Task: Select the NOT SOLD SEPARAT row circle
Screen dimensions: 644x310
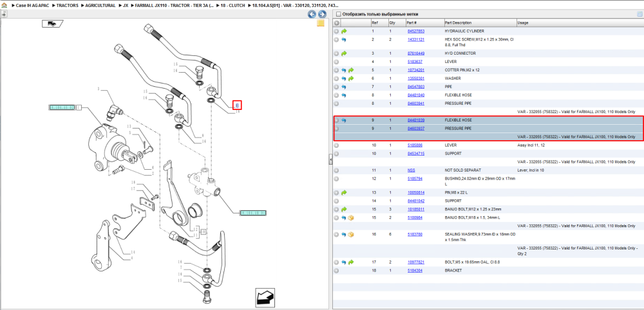Action: click(x=336, y=170)
